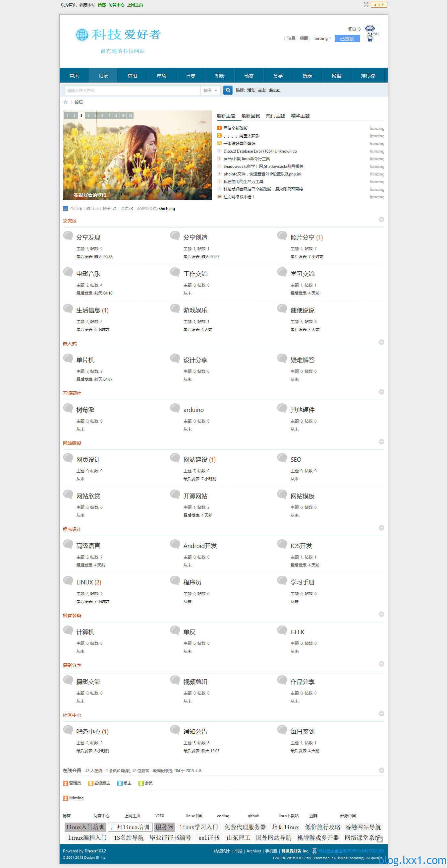Viewport: 447px width, 868px height.
Task: Click the 已签到 sign-in button
Action: click(347, 39)
